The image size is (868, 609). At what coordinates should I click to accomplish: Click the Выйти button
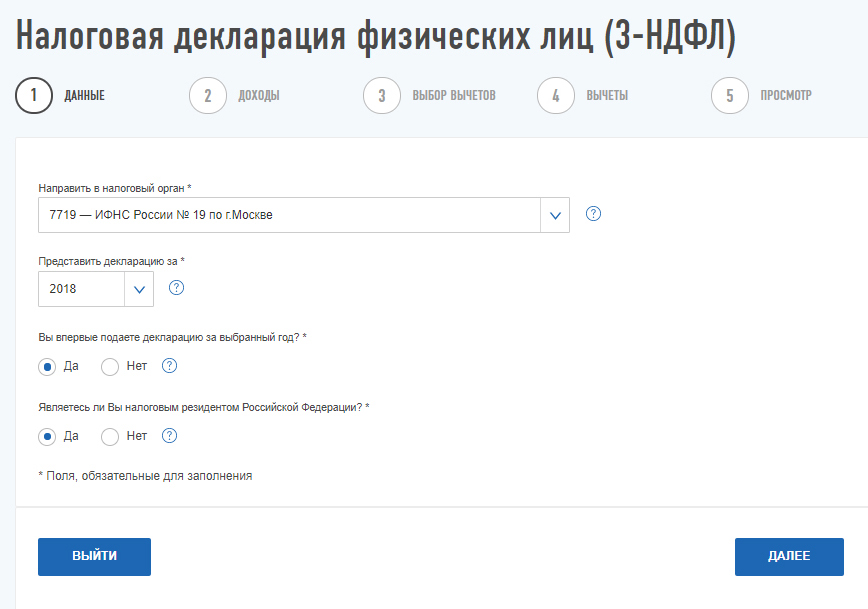tap(94, 556)
